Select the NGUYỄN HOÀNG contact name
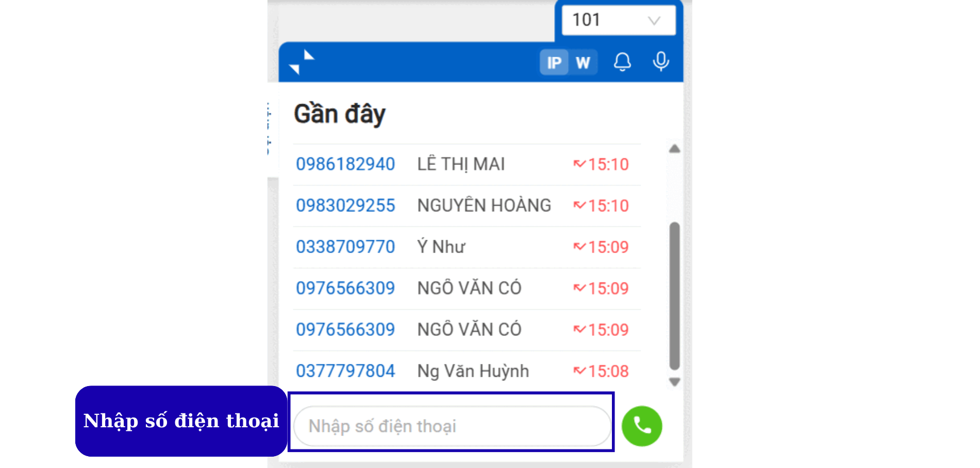The width and height of the screenshot is (980, 468). [484, 205]
